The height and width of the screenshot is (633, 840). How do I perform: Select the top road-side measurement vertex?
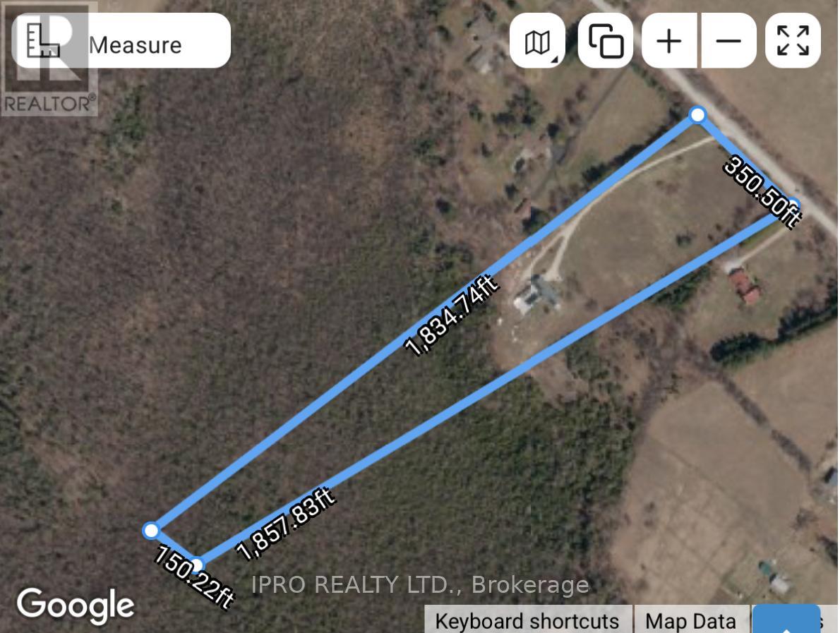697,114
